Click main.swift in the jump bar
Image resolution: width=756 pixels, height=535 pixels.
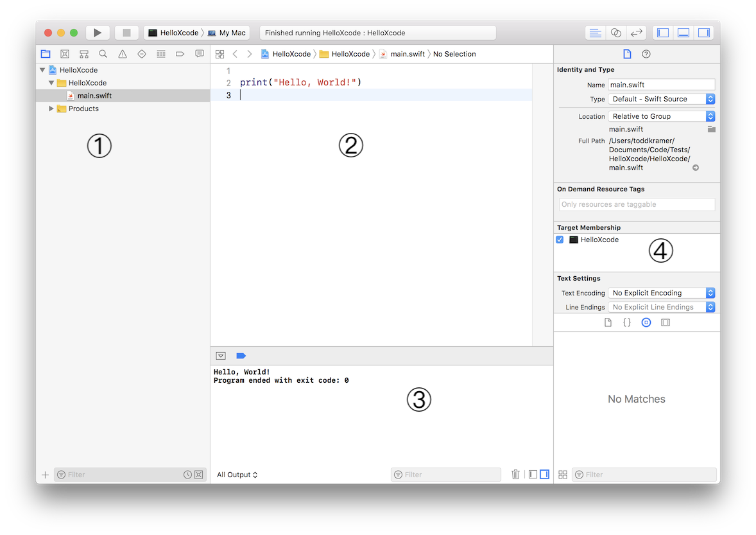[402, 54]
